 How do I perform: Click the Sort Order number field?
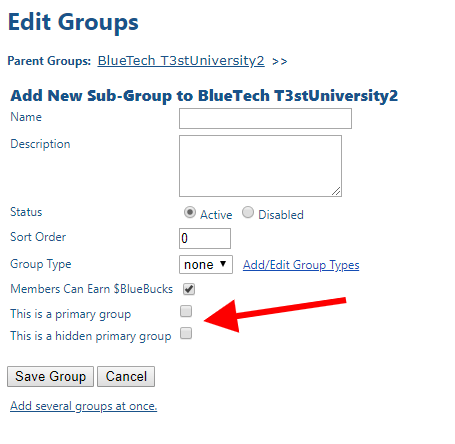[205, 238]
